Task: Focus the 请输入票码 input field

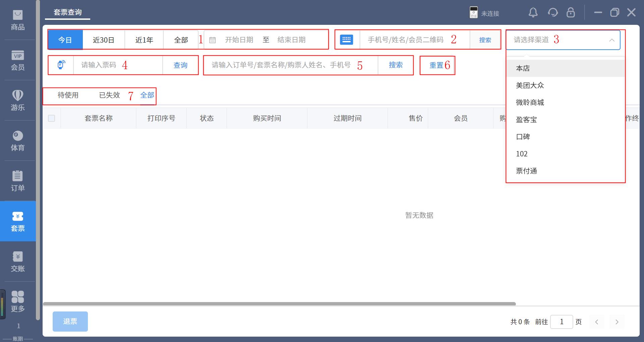Action: (x=118, y=65)
